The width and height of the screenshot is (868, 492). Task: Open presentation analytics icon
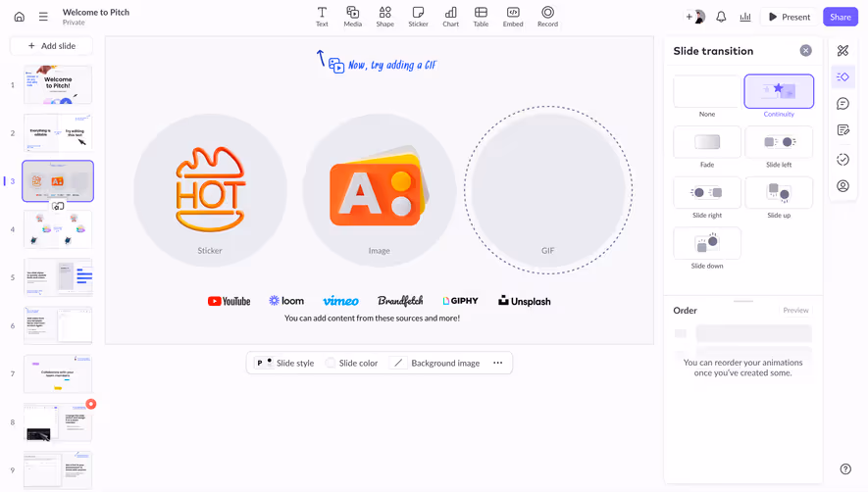[745, 18]
